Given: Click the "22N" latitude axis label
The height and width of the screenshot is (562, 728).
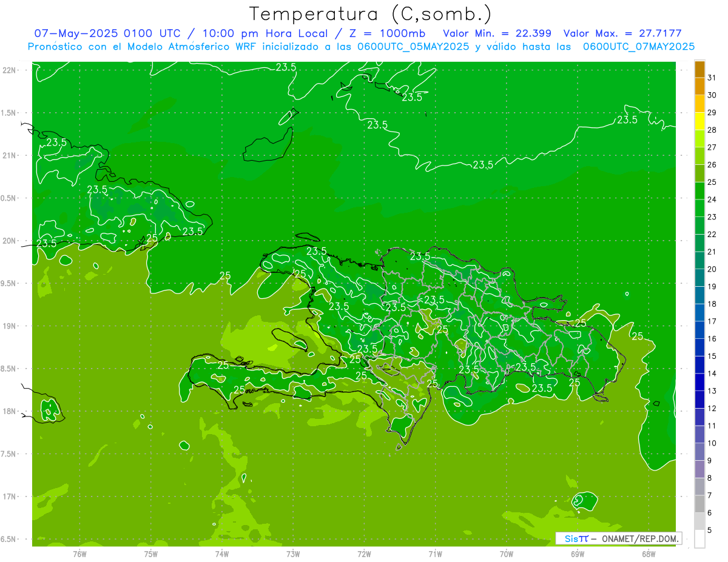Looking at the screenshot, I should 10,70.
